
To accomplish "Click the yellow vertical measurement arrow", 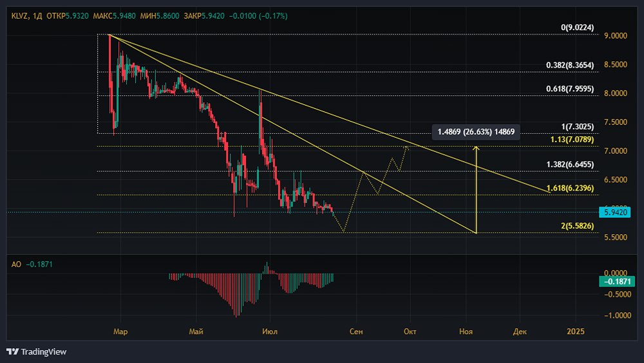I will pyautogui.click(x=476, y=190).
